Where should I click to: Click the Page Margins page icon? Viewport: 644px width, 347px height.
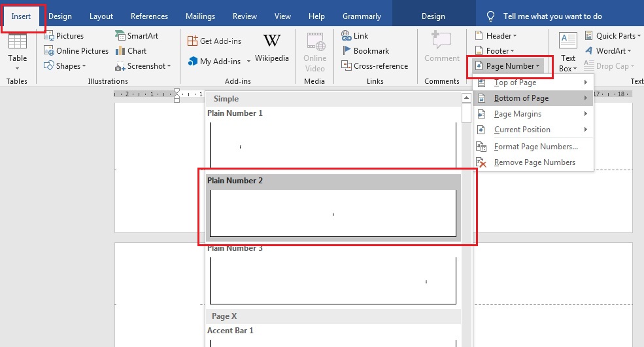(x=481, y=114)
